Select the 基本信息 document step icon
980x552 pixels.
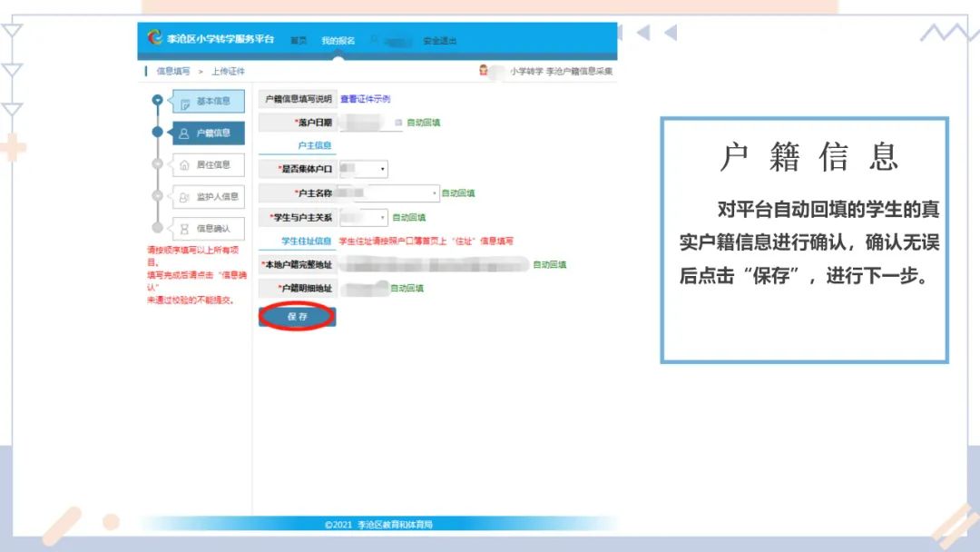tap(187, 102)
